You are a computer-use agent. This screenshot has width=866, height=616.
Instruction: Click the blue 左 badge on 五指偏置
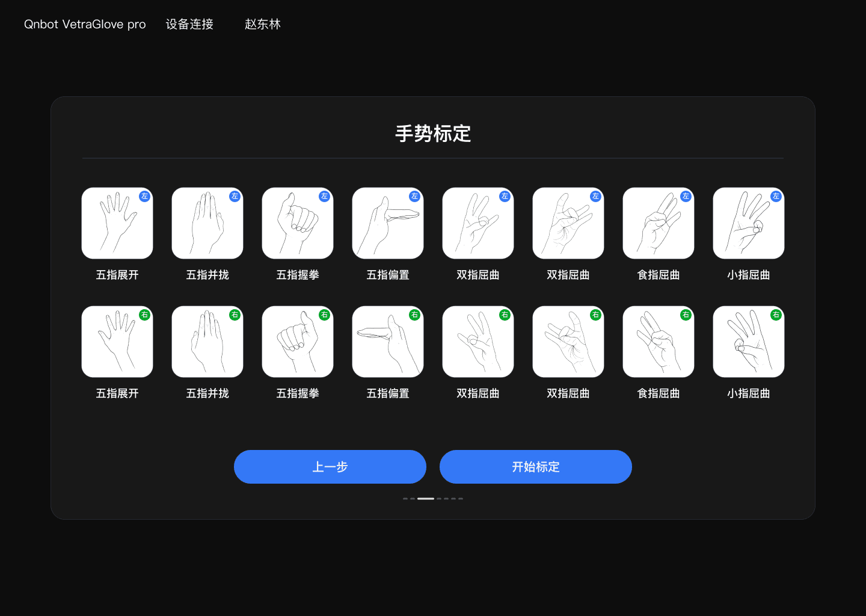(x=415, y=196)
